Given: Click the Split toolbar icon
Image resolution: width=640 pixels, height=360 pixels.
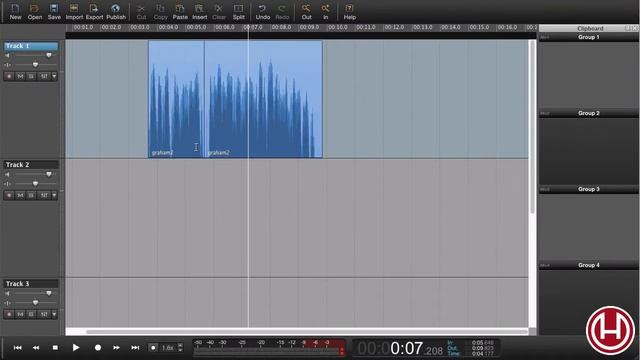Looking at the screenshot, I should coord(238,12).
